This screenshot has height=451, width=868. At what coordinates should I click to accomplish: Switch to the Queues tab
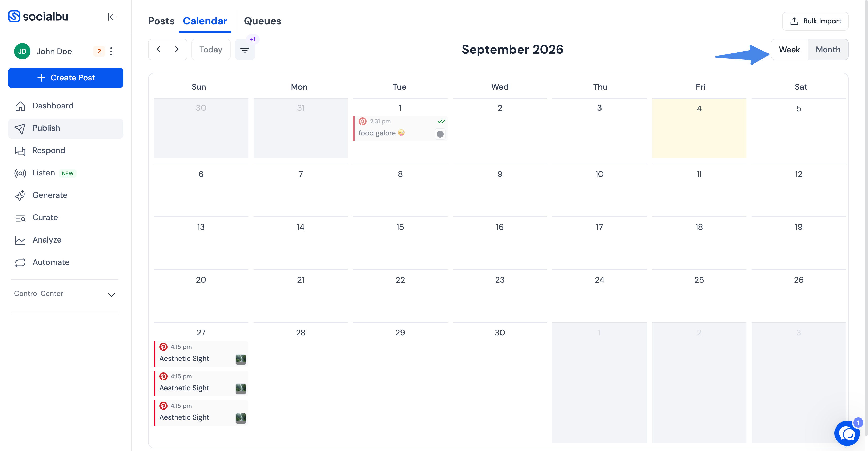tap(262, 21)
